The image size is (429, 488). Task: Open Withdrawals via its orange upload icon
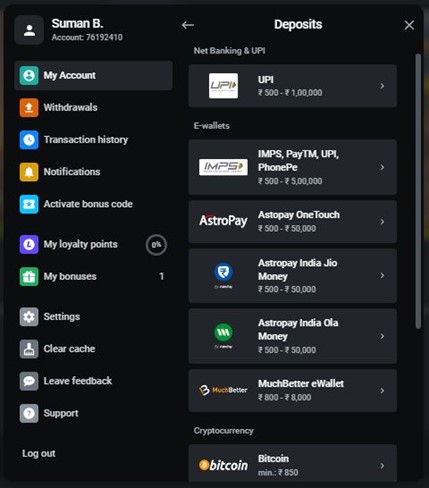[29, 107]
